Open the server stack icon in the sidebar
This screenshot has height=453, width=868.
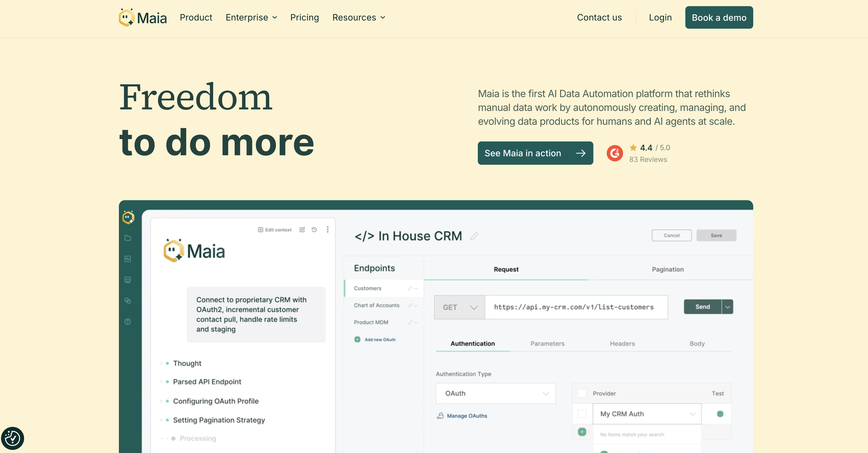(x=128, y=280)
